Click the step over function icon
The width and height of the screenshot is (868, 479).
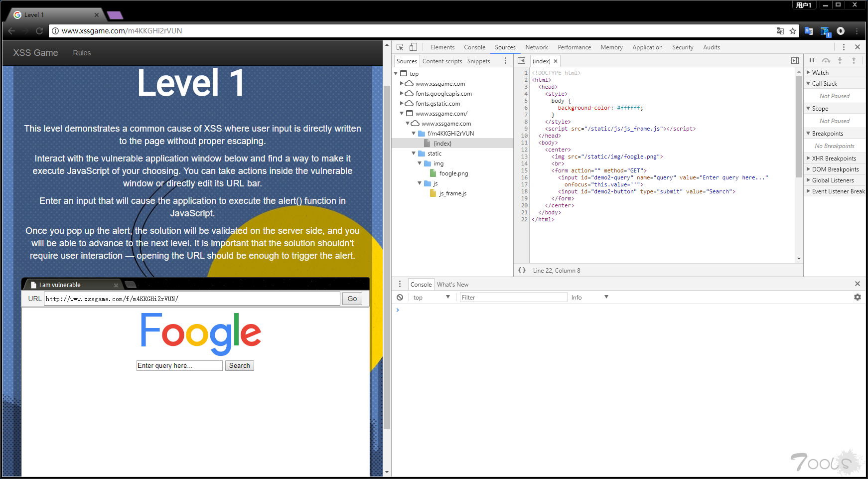click(826, 60)
